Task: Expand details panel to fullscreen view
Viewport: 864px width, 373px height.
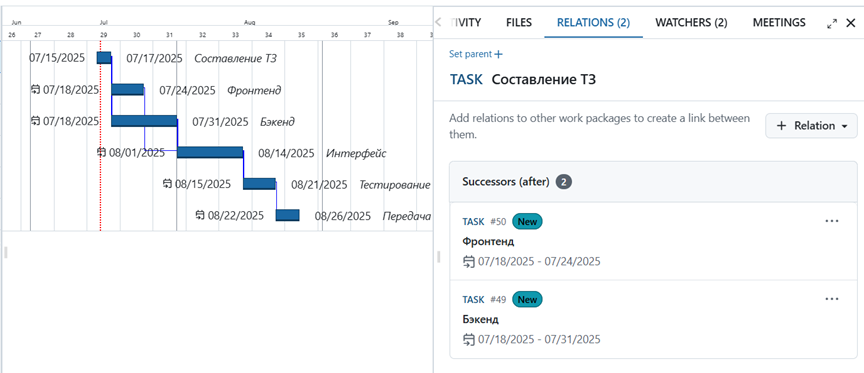Action: pyautogui.click(x=832, y=24)
